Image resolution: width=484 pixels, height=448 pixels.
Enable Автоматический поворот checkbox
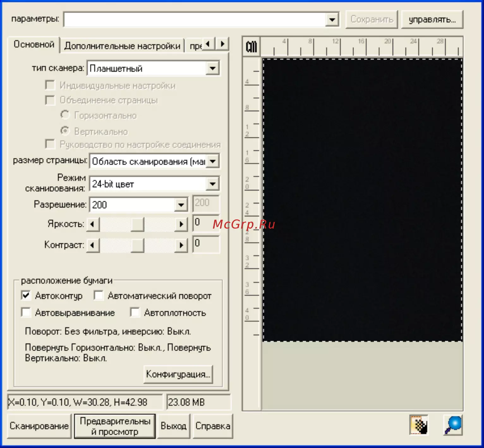pyautogui.click(x=99, y=296)
